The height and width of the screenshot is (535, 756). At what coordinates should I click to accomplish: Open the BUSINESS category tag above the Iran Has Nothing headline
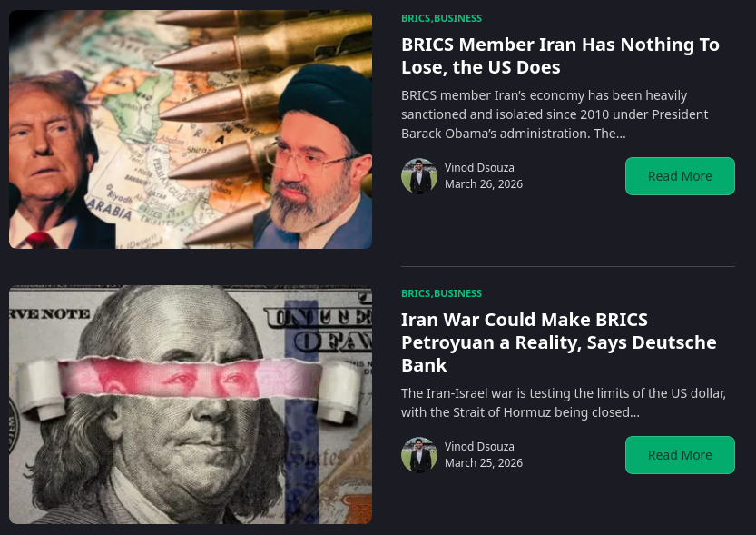pyautogui.click(x=457, y=18)
